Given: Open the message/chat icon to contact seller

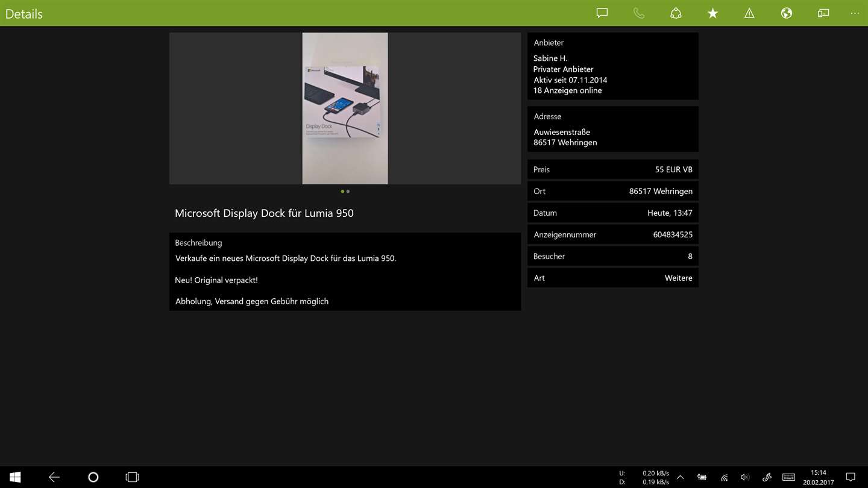Looking at the screenshot, I should [x=602, y=13].
